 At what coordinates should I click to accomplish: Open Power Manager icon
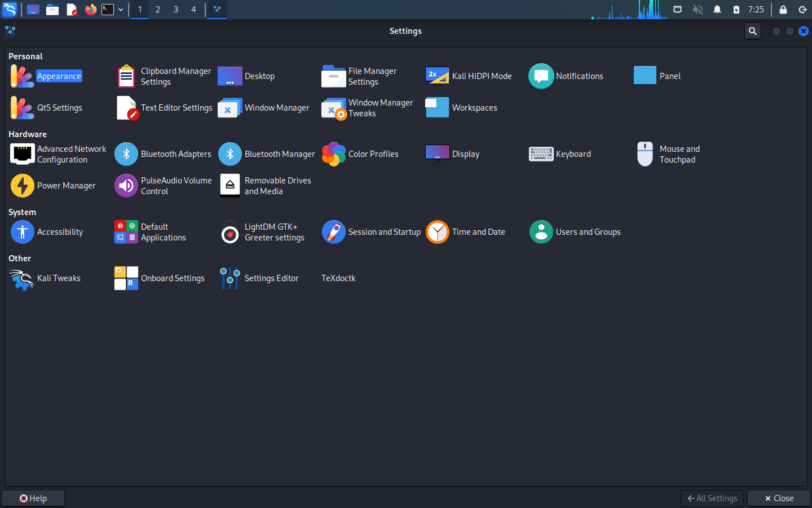[x=23, y=186]
